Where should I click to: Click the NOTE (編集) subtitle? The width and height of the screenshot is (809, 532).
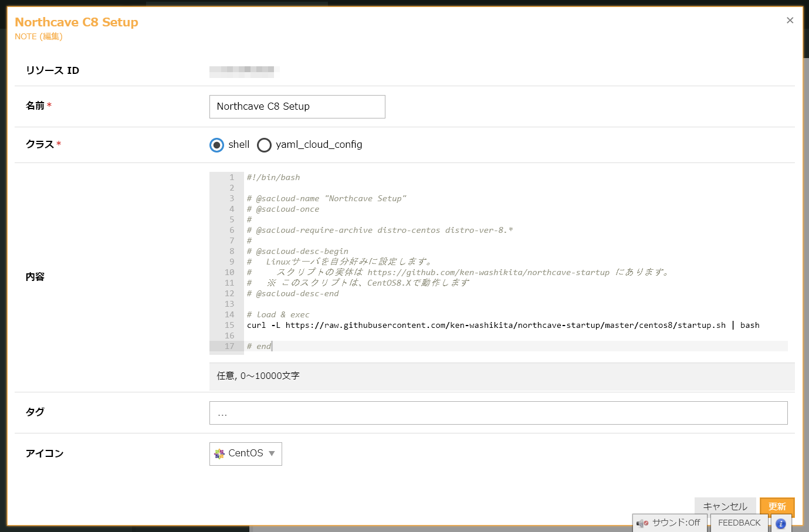click(x=39, y=36)
